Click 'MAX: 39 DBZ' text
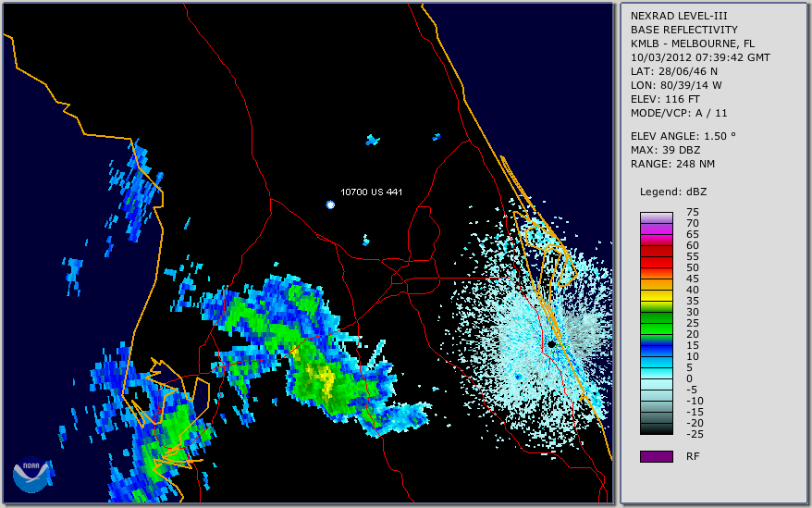 point(666,150)
